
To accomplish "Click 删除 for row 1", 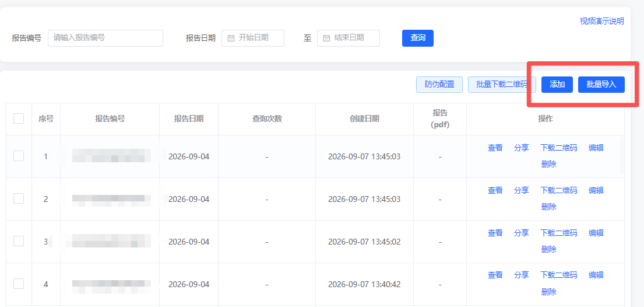I will pos(549,164).
